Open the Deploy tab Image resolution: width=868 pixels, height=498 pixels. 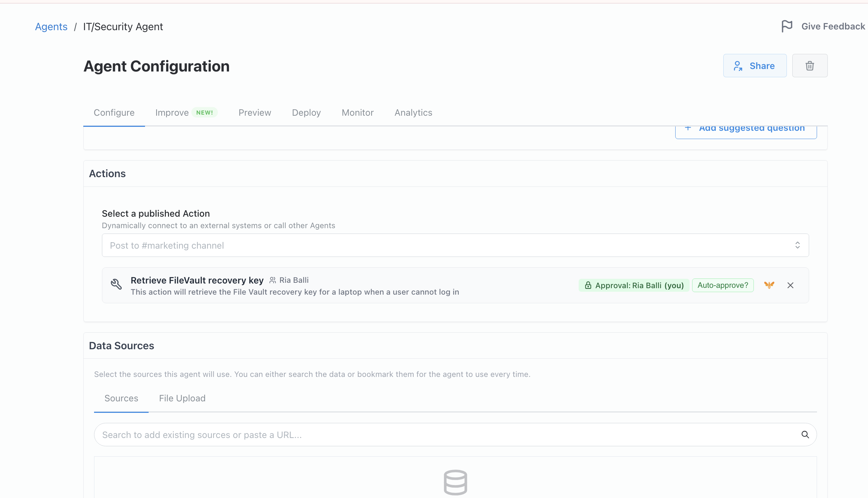306,112
